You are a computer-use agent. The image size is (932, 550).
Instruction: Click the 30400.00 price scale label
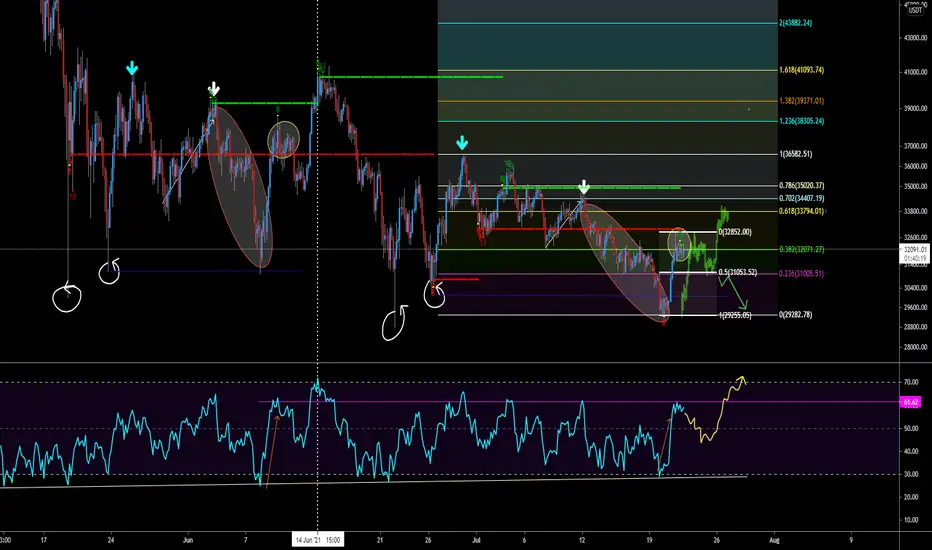point(915,288)
